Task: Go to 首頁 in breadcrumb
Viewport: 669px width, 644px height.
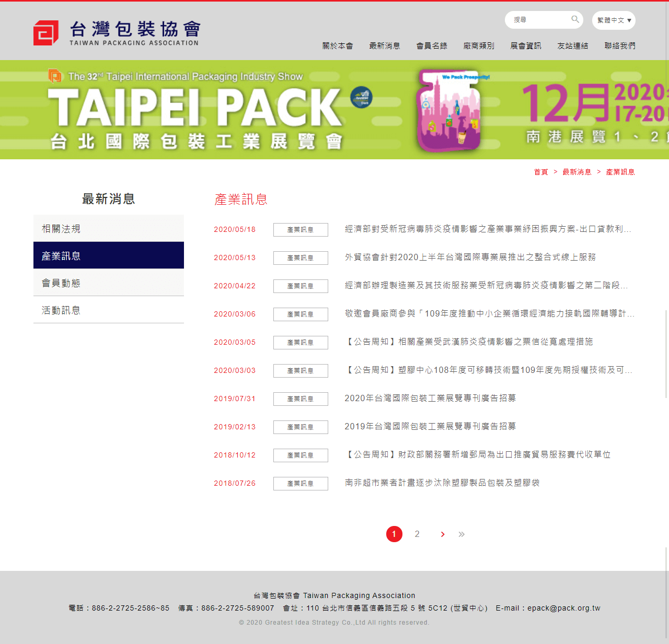Action: click(541, 172)
